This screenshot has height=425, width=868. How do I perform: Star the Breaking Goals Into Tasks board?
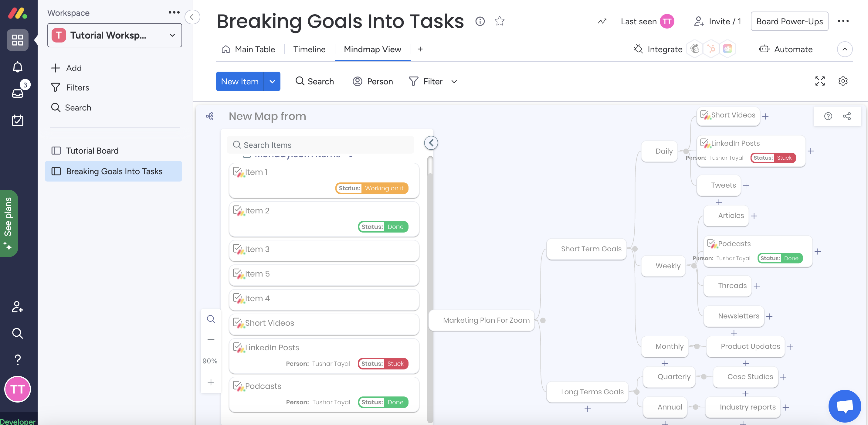point(500,21)
